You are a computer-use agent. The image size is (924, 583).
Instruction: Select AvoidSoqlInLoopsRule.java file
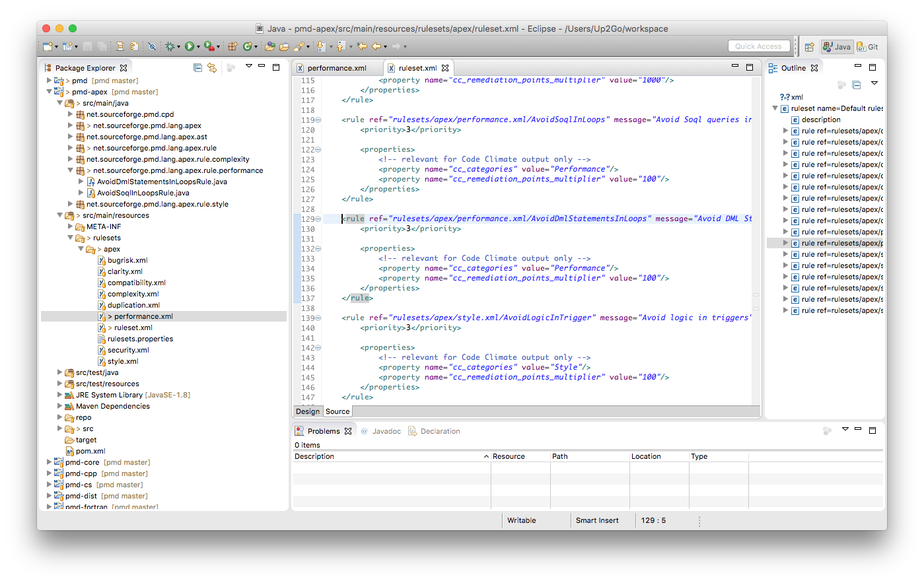pos(143,193)
